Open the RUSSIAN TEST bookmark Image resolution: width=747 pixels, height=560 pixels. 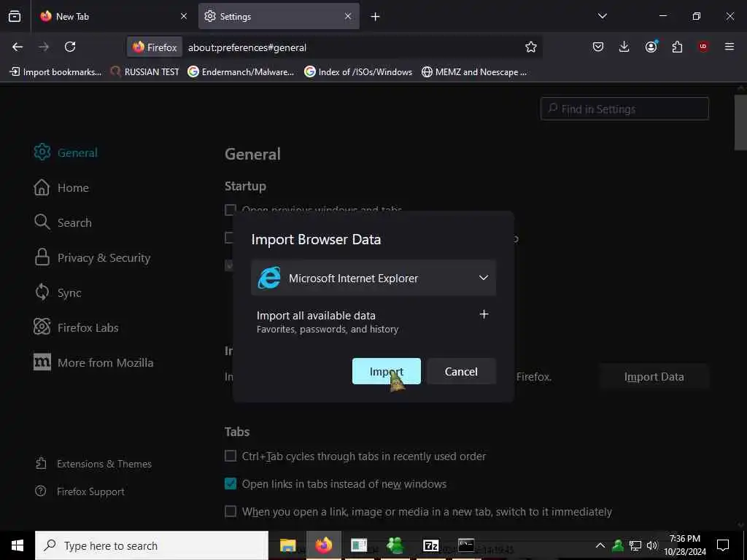145,72
